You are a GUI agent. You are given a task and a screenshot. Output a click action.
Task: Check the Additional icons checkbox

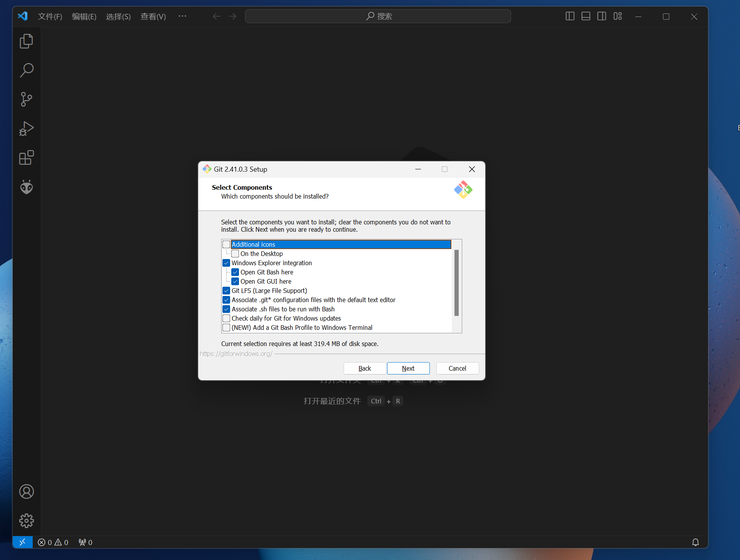click(x=226, y=244)
